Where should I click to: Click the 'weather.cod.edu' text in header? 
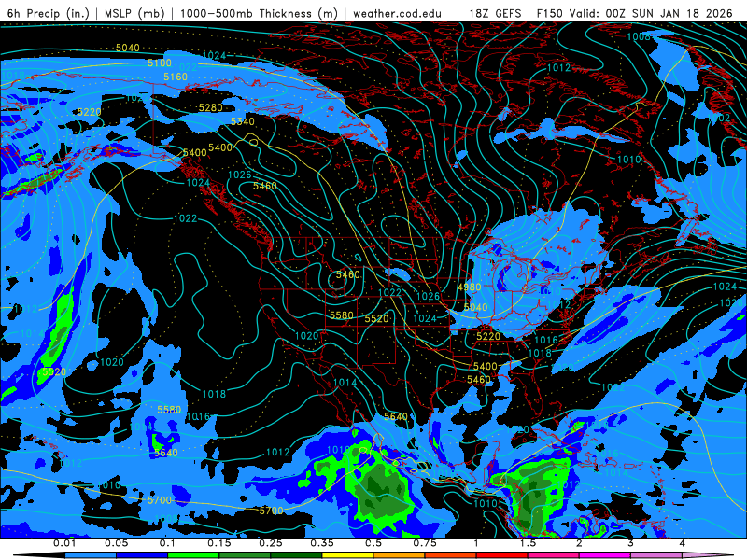pyautogui.click(x=397, y=13)
